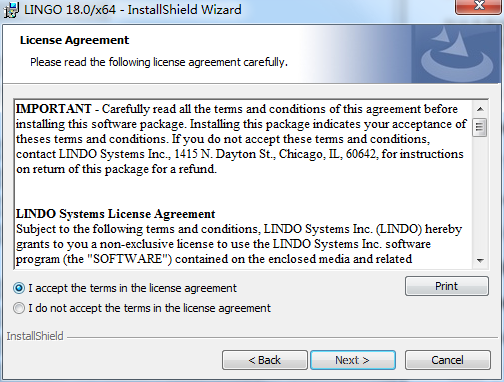This screenshot has width=504, height=382.
Task: Click the 'I accept the terms' label text
Action: 132,288
